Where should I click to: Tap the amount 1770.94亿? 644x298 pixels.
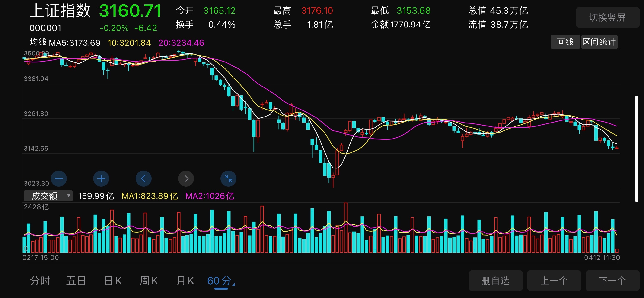410,25
